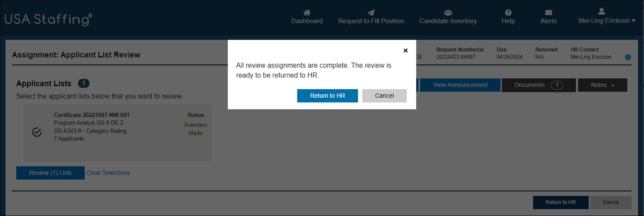Click the due date 04/26/2024

pyautogui.click(x=509, y=57)
